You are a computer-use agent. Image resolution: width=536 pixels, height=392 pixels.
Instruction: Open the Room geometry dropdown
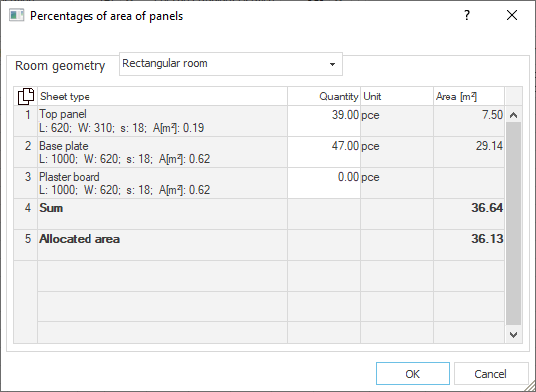[231, 64]
